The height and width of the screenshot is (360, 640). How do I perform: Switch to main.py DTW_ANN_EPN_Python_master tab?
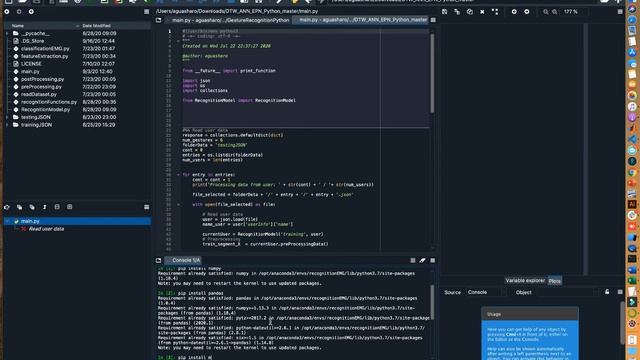pos(361,20)
